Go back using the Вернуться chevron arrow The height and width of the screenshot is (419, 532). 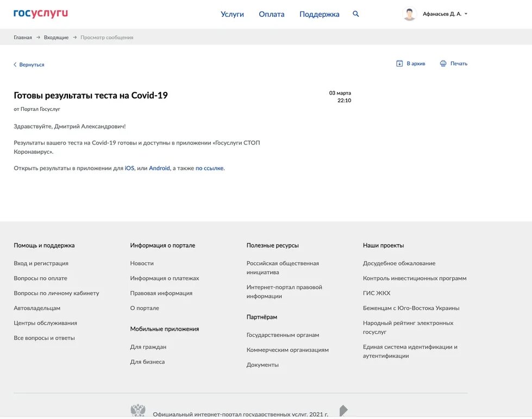pyautogui.click(x=15, y=64)
